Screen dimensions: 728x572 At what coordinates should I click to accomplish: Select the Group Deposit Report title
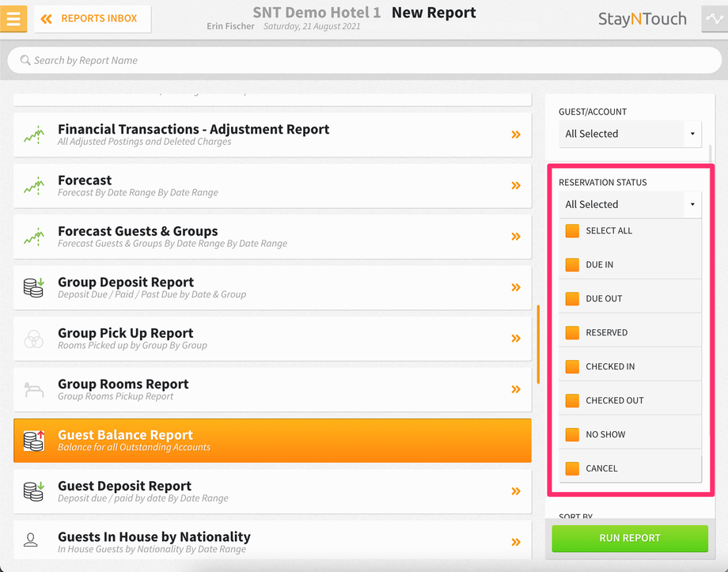coord(126,282)
